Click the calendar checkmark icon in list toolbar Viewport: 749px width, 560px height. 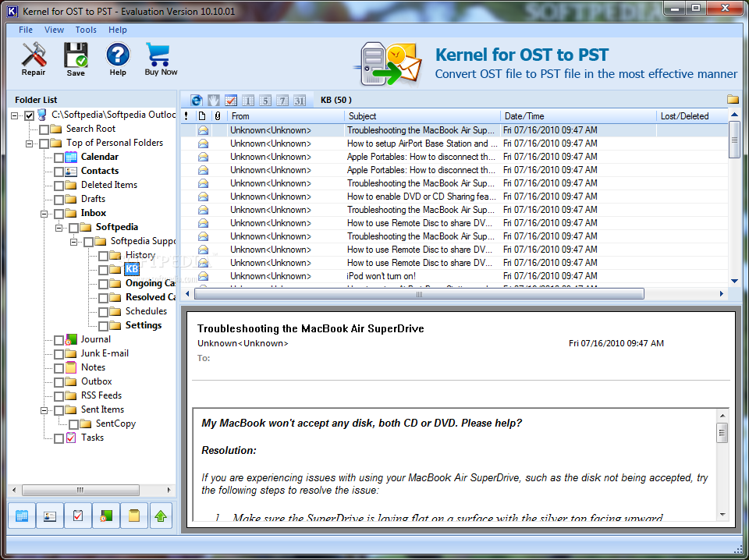(231, 101)
